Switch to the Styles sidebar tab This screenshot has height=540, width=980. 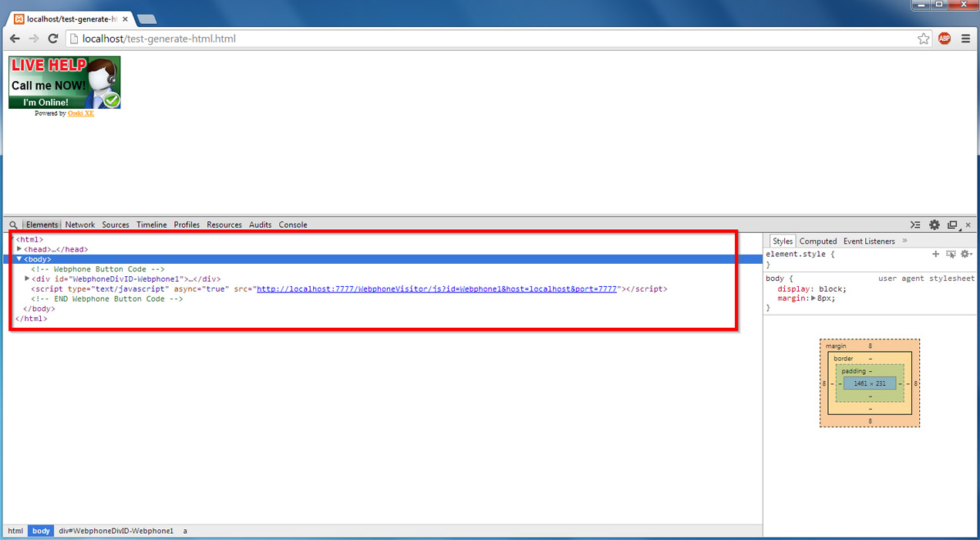[783, 241]
